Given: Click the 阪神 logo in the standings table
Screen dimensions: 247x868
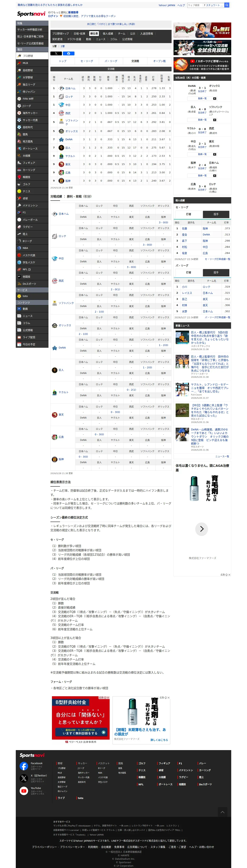Looking at the screenshot, I should pyautogui.click(x=61, y=181).
